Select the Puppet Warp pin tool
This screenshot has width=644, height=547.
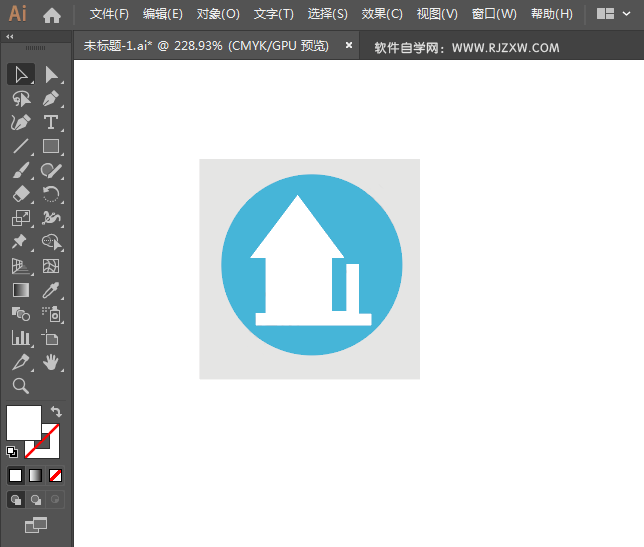pyautogui.click(x=21, y=242)
